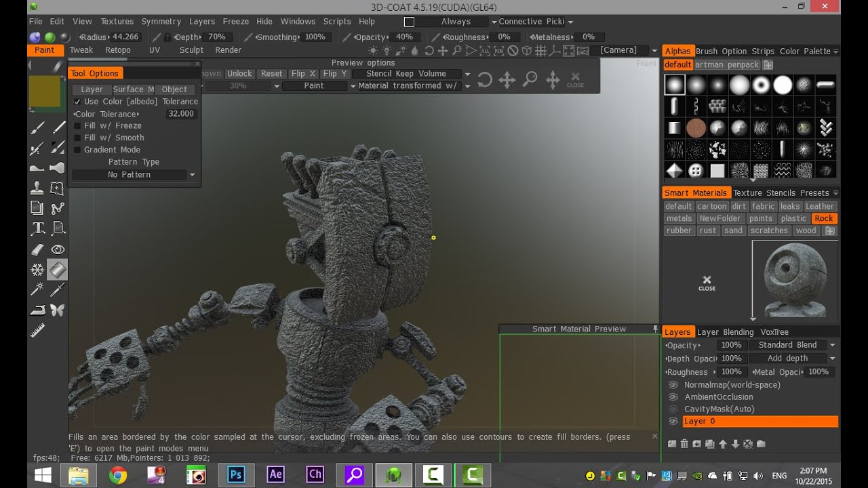Select the Color picker eyedropper tool
868x488 pixels.
pos(58,289)
